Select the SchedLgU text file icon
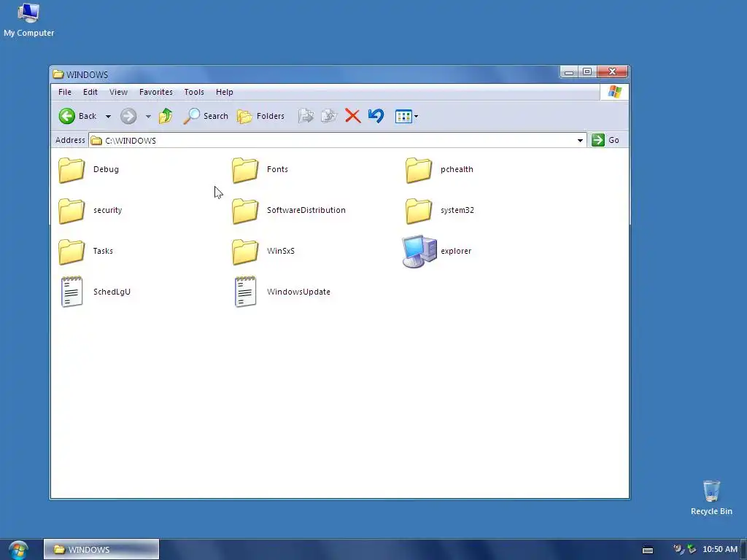 [x=72, y=292]
